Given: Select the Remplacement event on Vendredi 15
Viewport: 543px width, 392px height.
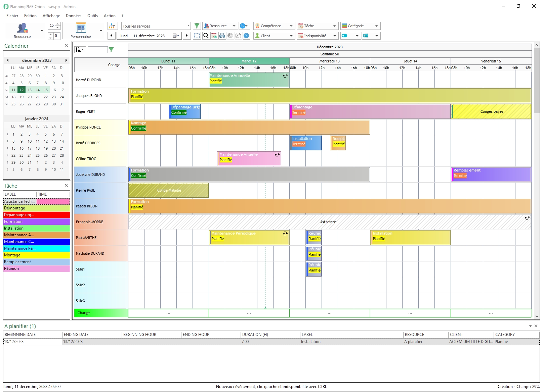Looking at the screenshot, I should click(491, 175).
